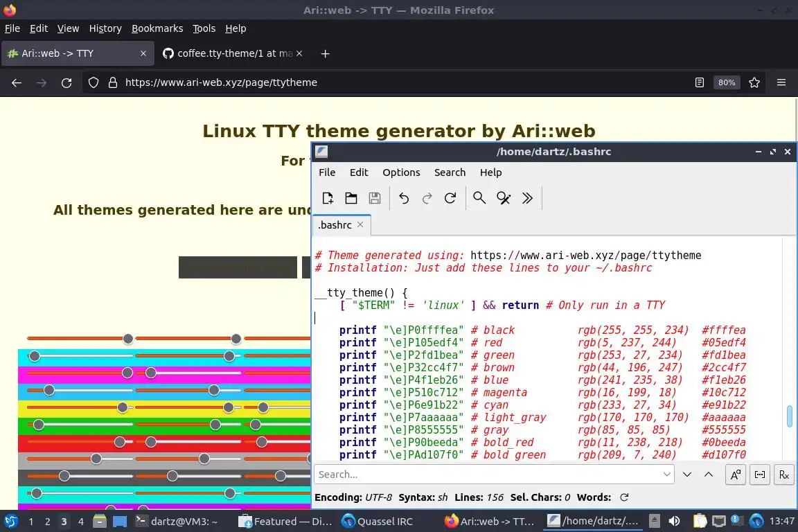Refresh the word count in the status bar
Image resolution: width=798 pixels, height=532 pixels.
pos(624,497)
